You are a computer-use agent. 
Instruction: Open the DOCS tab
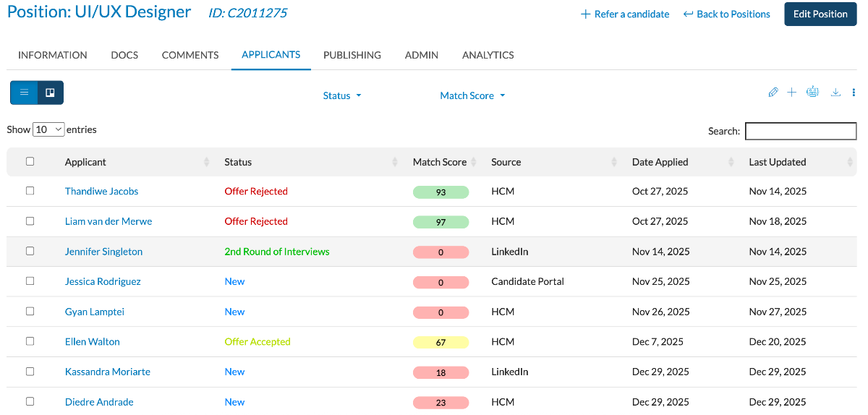point(124,55)
